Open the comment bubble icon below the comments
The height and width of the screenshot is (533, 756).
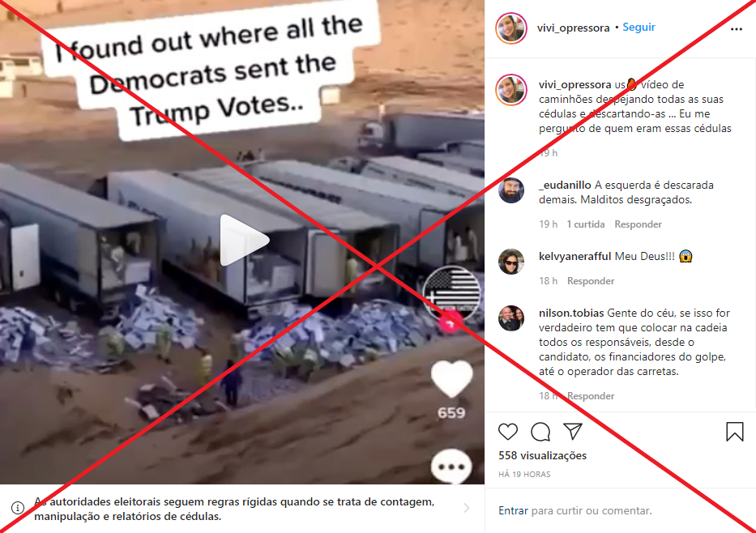pyautogui.click(x=540, y=431)
